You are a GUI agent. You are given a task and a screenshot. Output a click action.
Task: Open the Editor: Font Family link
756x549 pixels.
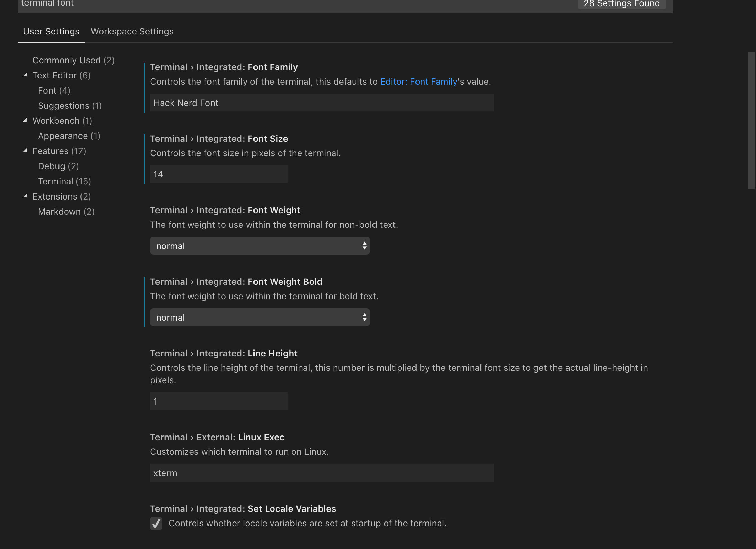pyautogui.click(x=419, y=82)
